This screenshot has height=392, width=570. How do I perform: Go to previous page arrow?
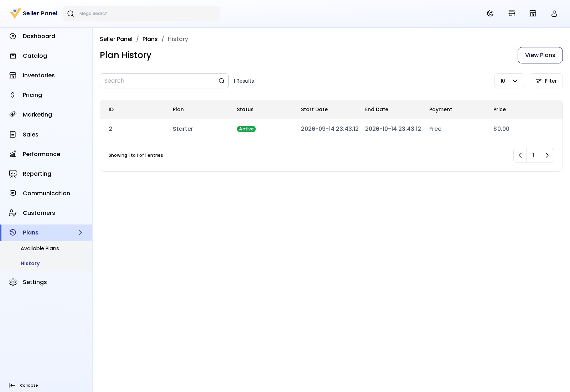(520, 155)
